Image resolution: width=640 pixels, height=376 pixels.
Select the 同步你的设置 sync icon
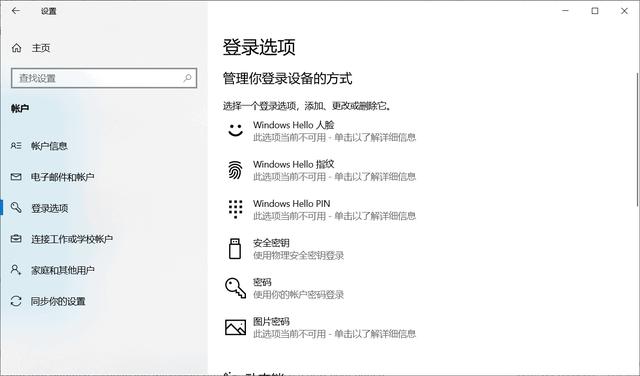click(x=16, y=301)
